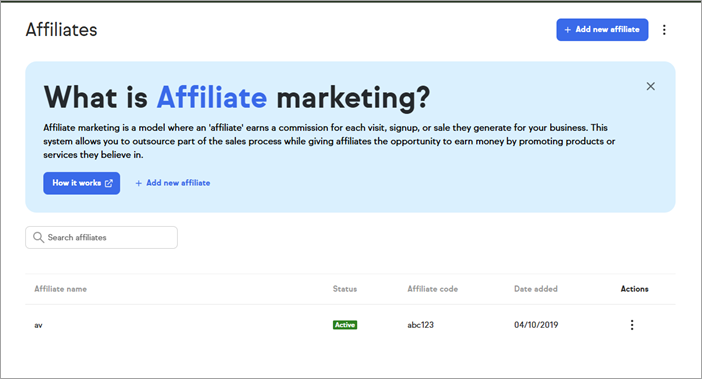Click the Active status badge

click(345, 325)
